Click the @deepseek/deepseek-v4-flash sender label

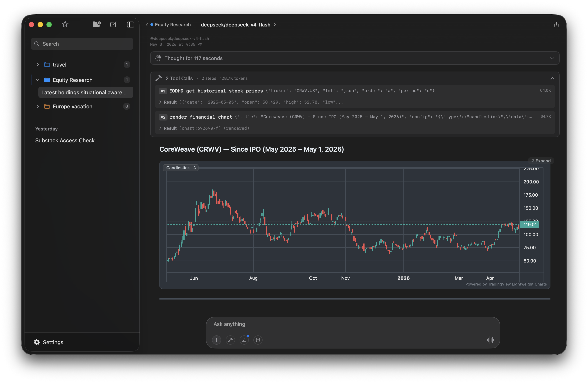pyautogui.click(x=180, y=38)
